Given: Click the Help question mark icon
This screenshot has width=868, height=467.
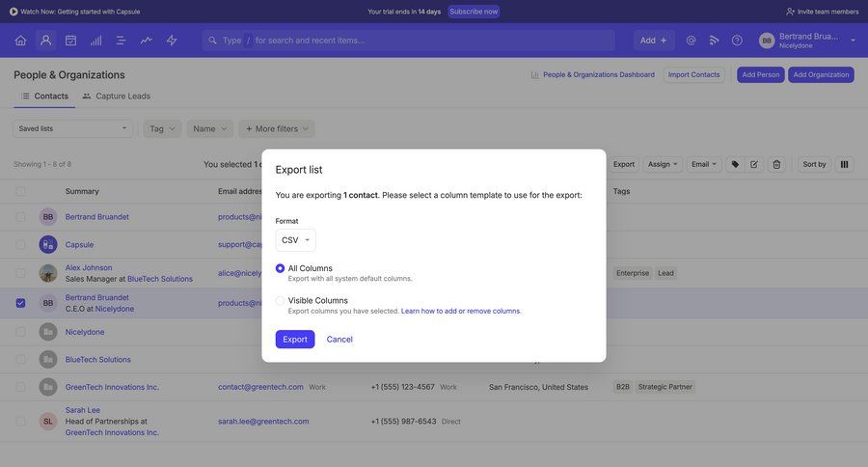Looking at the screenshot, I should [737, 41].
